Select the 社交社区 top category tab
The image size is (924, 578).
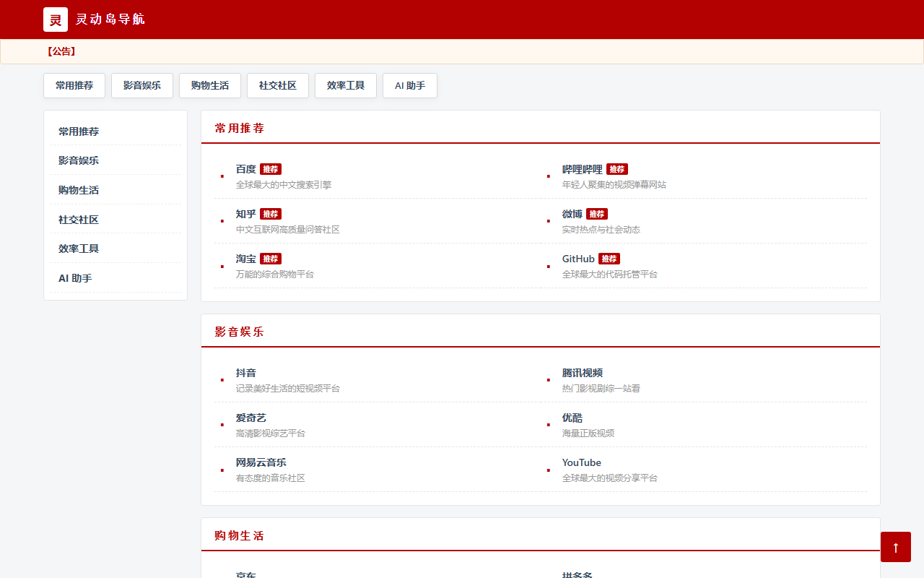click(x=278, y=85)
